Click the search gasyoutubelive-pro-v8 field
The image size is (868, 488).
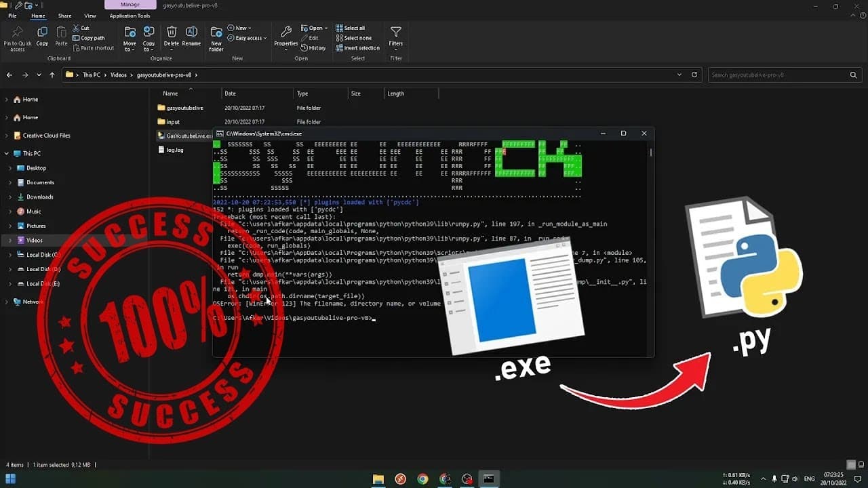785,75
